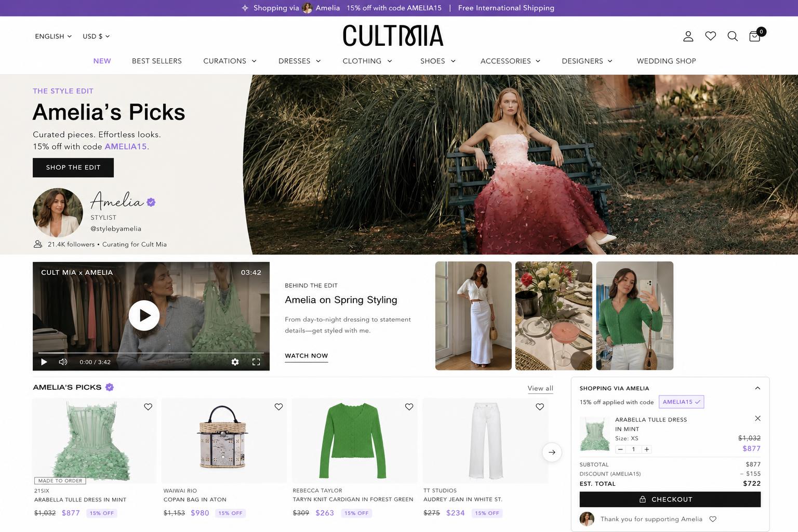This screenshot has height=532, width=798.
Task: Click the Checkout button
Action: point(670,499)
